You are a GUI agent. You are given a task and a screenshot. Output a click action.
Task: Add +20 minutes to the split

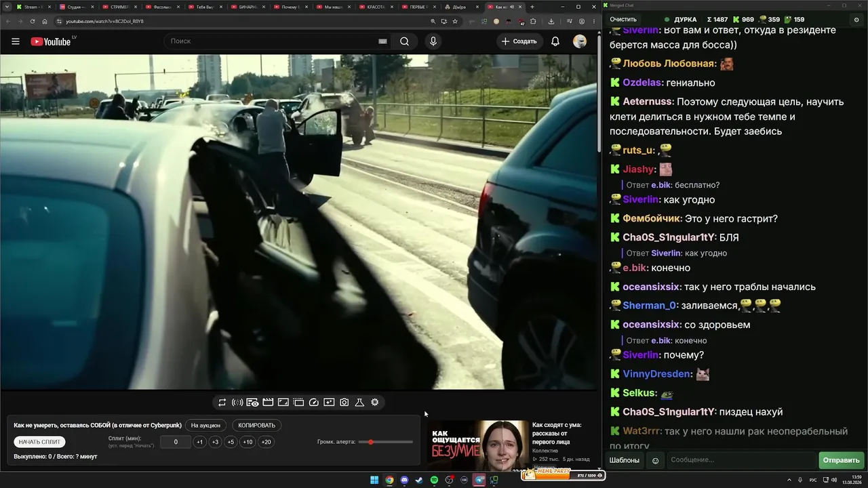pos(266,442)
